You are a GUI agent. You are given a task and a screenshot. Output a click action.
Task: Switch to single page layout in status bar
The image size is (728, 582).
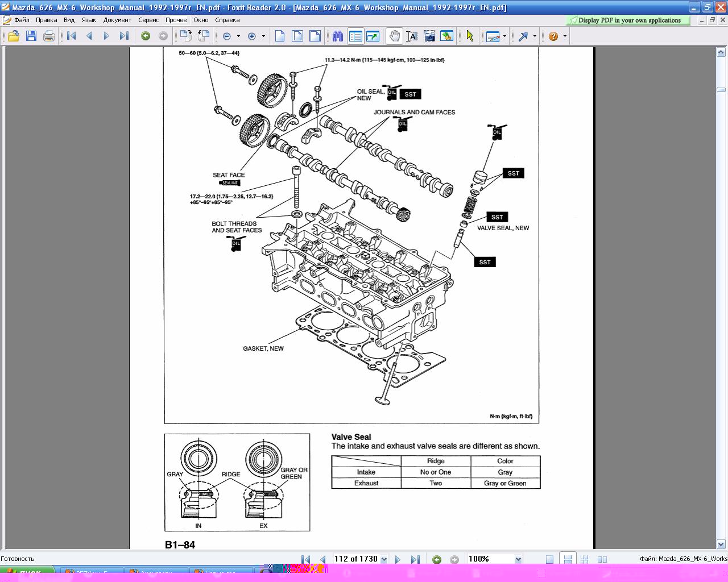pos(549,559)
